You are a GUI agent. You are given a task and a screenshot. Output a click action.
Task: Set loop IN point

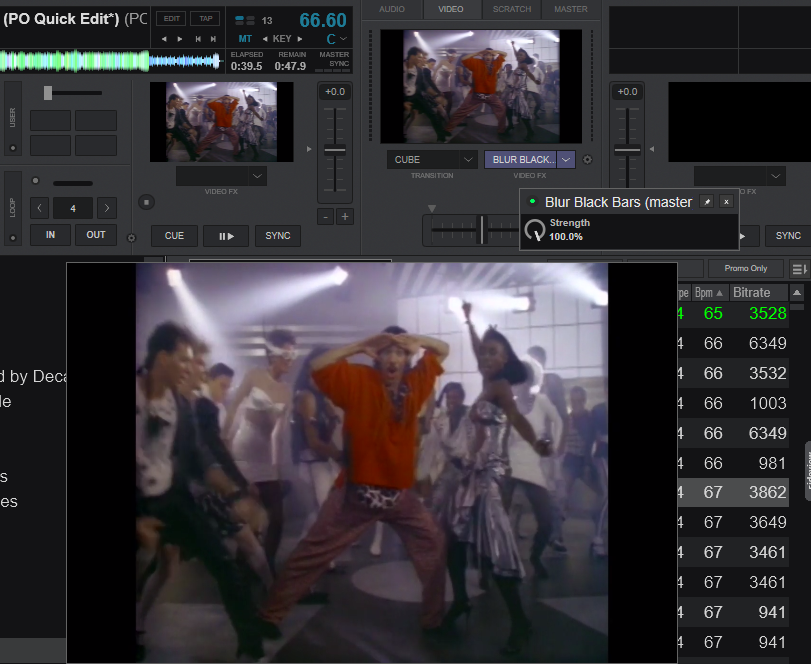(x=50, y=235)
